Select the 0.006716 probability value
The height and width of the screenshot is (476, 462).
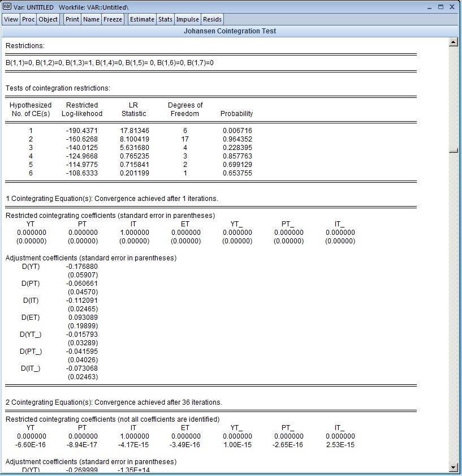[x=237, y=131]
